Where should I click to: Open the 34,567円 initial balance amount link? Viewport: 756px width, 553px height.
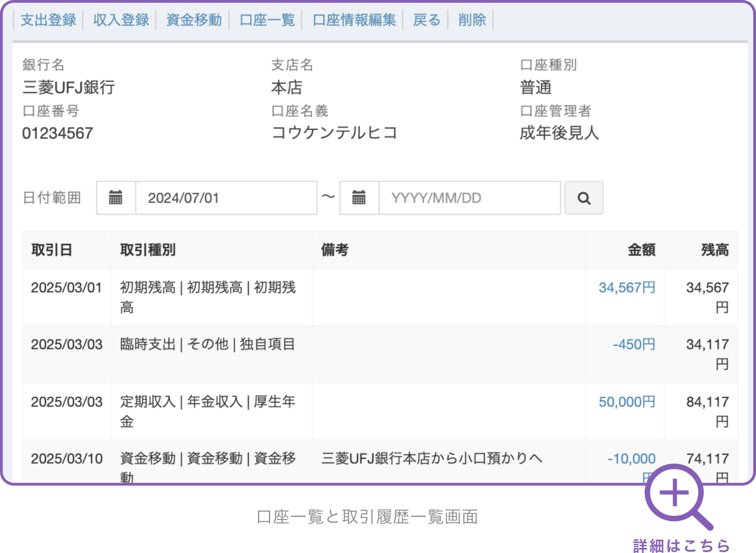pyautogui.click(x=626, y=288)
